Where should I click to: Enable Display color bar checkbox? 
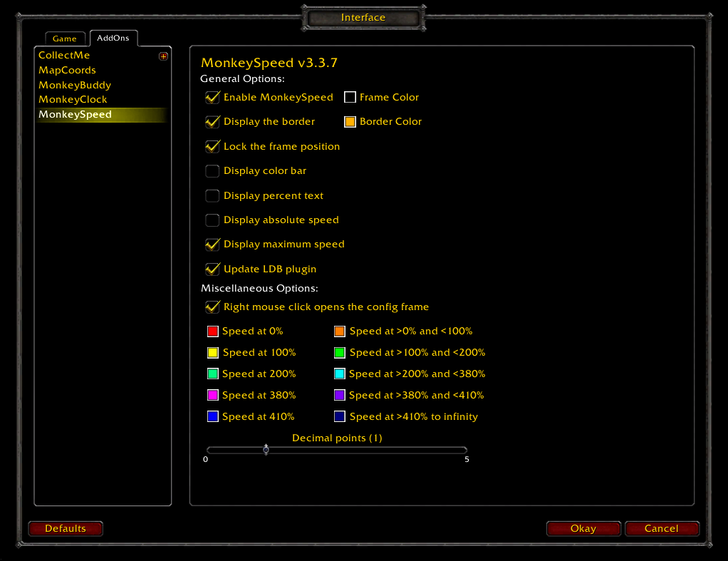tap(212, 171)
